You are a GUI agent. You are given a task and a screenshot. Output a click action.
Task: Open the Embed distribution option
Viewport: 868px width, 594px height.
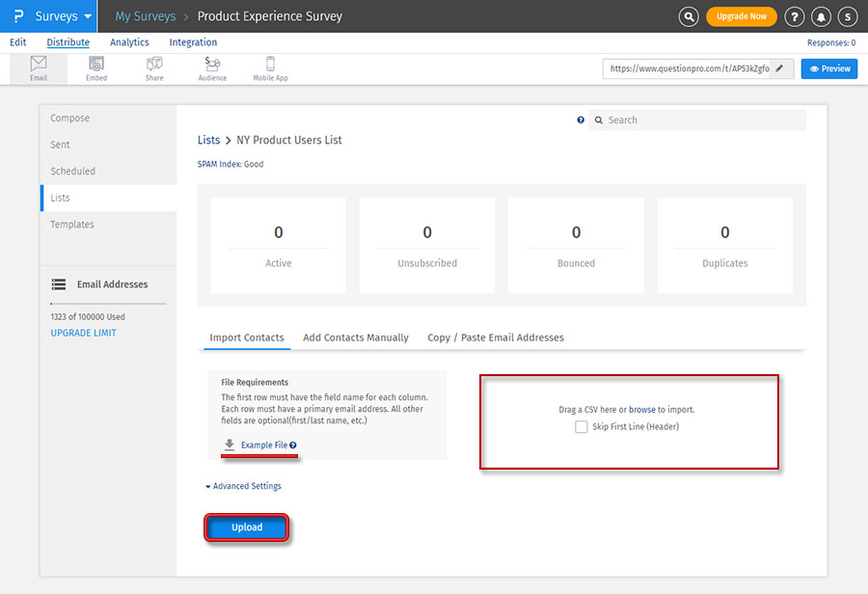[x=96, y=68]
